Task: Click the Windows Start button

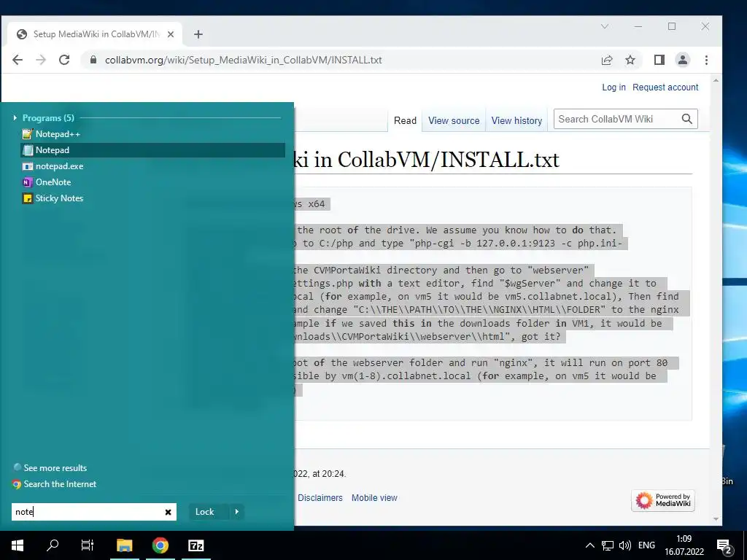Action: (x=18, y=545)
